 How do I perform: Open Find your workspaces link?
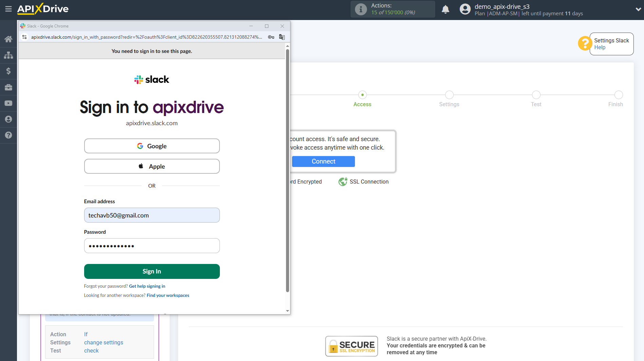click(168, 296)
